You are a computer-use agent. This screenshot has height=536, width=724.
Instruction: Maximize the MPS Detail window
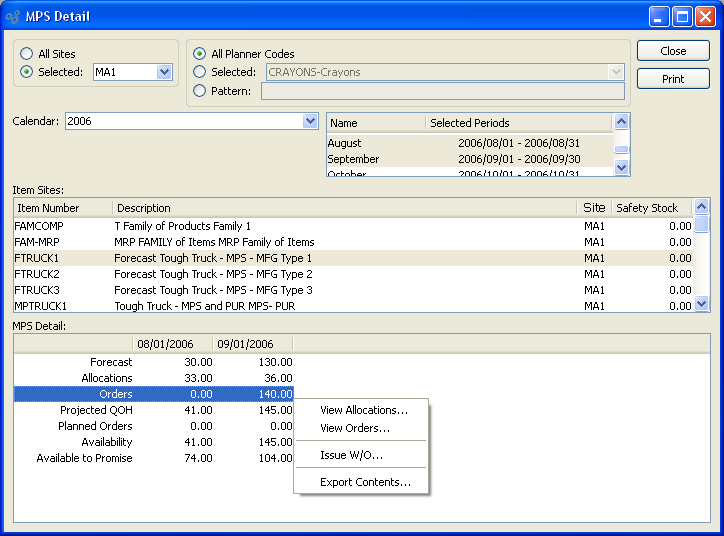682,16
